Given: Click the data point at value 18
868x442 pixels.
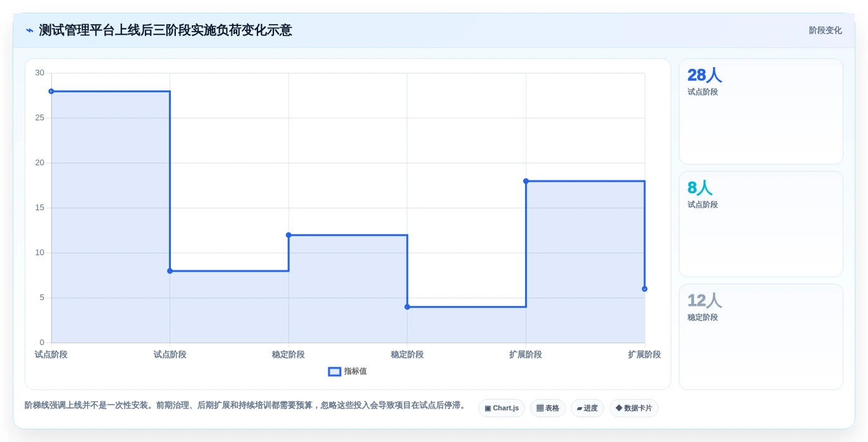Looking at the screenshot, I should point(526,181).
